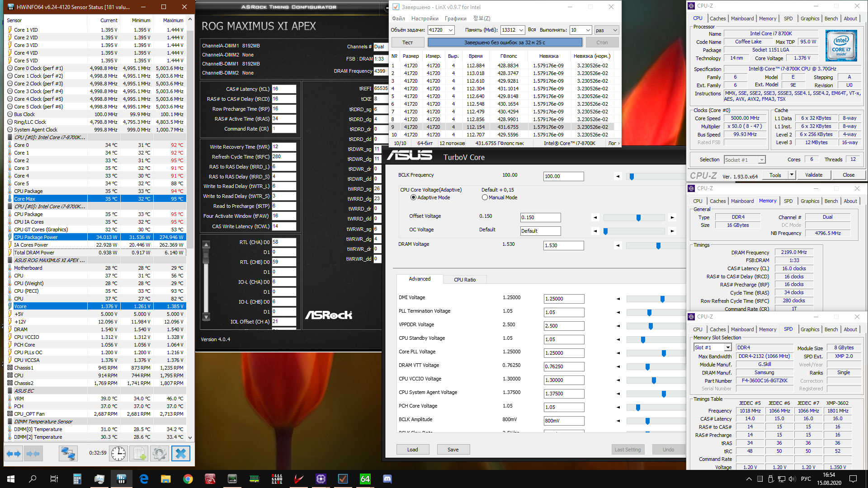Select Adaptive Mode radio button
868x488 pixels.
[x=413, y=197]
